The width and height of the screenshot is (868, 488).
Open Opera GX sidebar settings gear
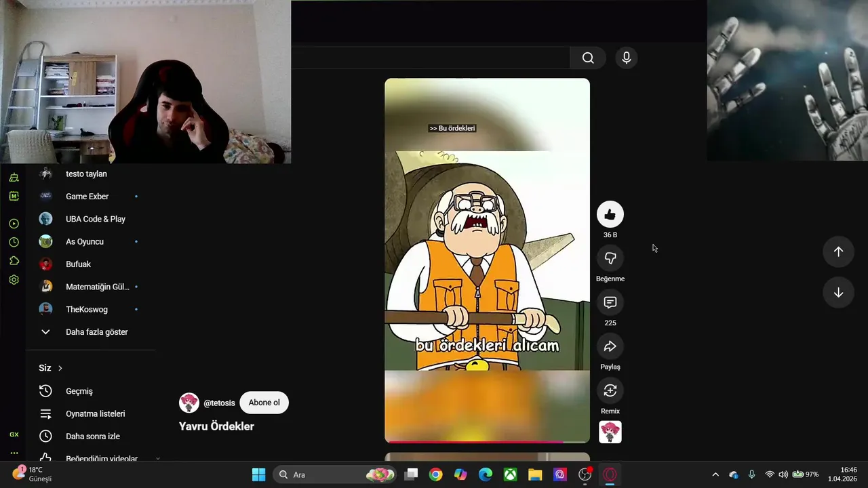(14, 279)
